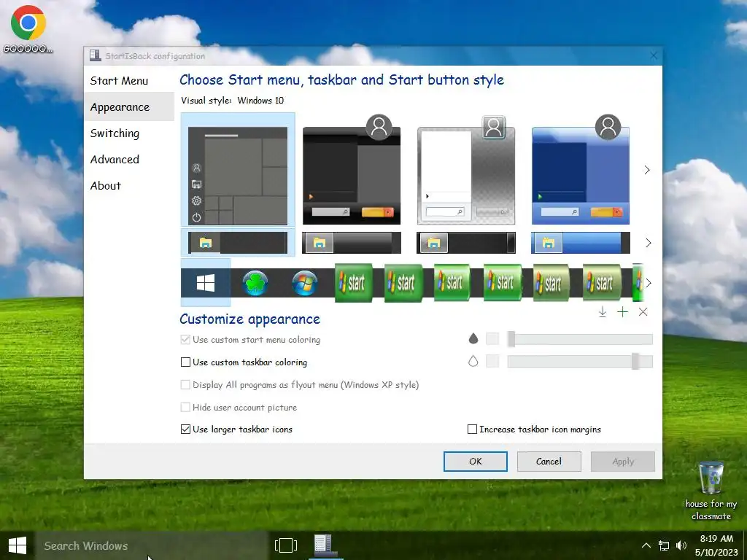Pick the sixth green XP 'start' button
747x560 pixels.
coord(602,283)
